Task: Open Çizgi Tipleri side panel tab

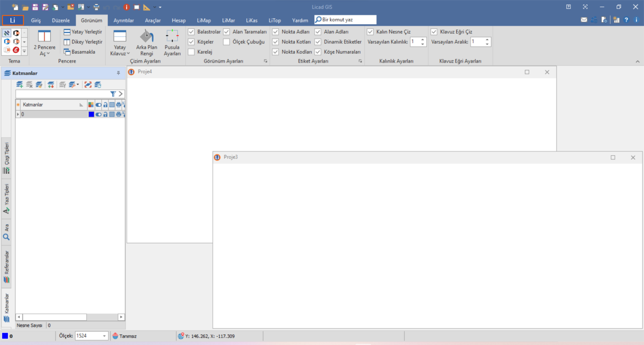Action: click(7, 158)
